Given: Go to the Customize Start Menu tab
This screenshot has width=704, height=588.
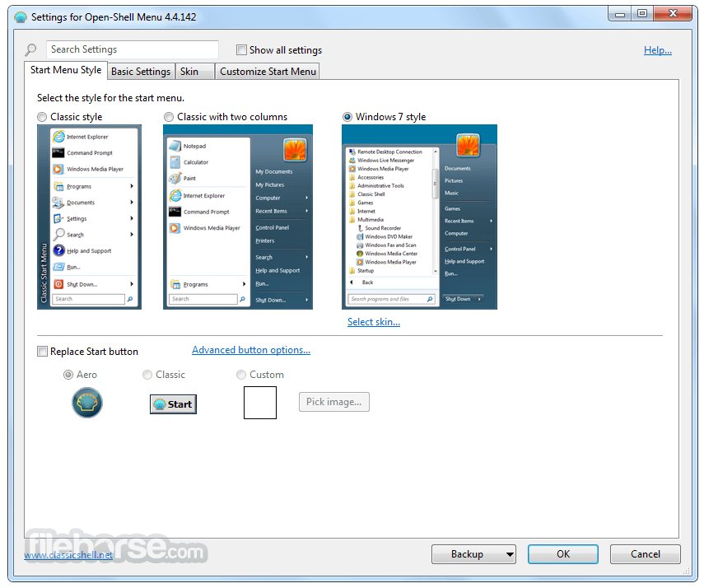Looking at the screenshot, I should (x=268, y=72).
